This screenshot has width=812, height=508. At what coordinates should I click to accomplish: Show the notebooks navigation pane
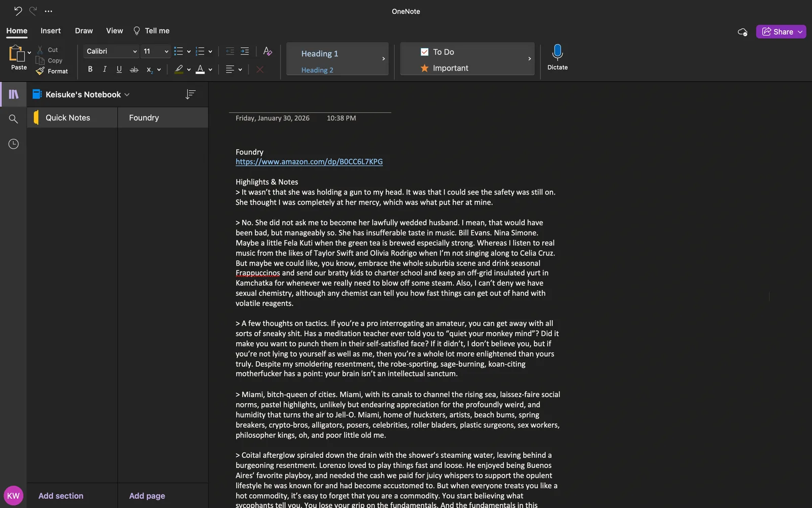14,94
